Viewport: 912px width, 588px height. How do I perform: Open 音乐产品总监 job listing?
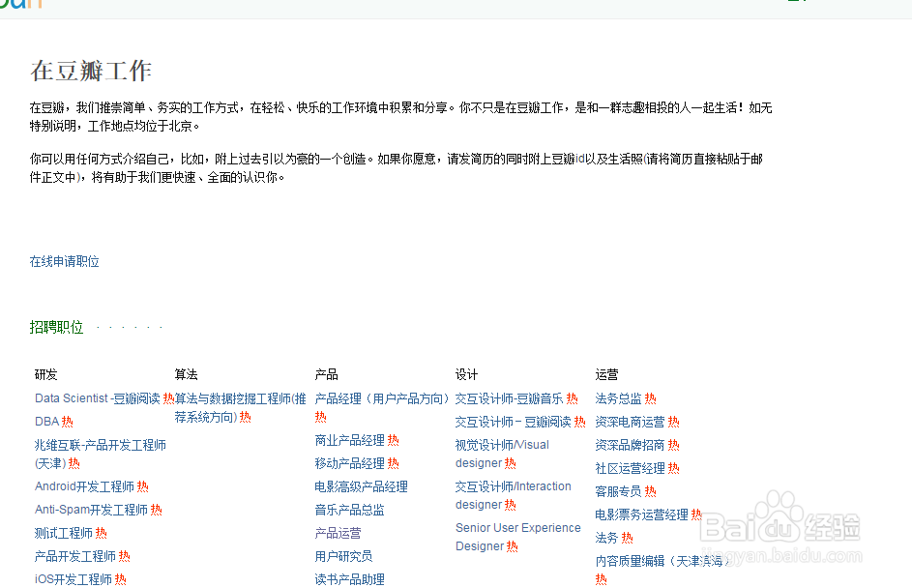coord(349,510)
